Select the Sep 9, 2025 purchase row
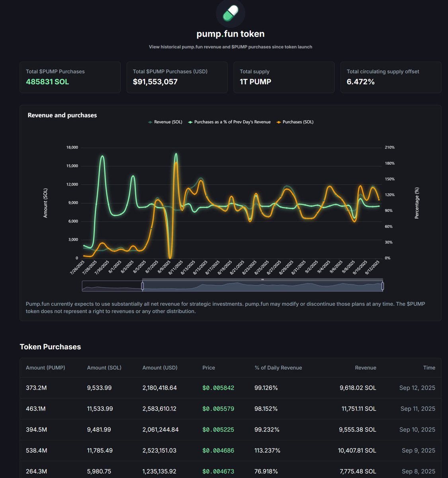 click(231, 451)
